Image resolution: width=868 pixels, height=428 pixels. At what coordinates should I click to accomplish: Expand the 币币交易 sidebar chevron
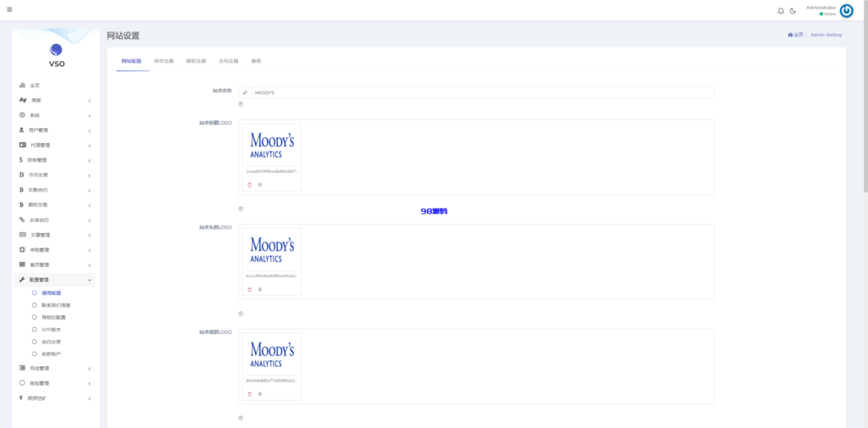90,175
